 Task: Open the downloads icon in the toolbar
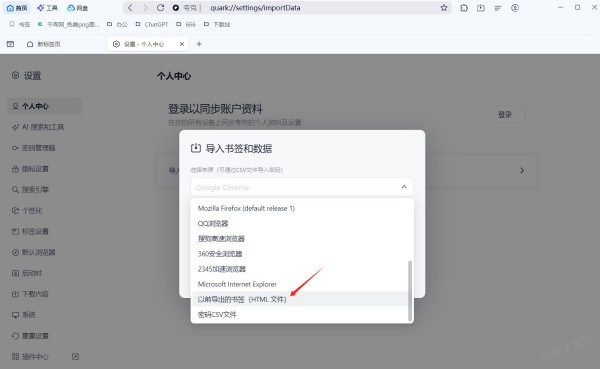[x=481, y=8]
